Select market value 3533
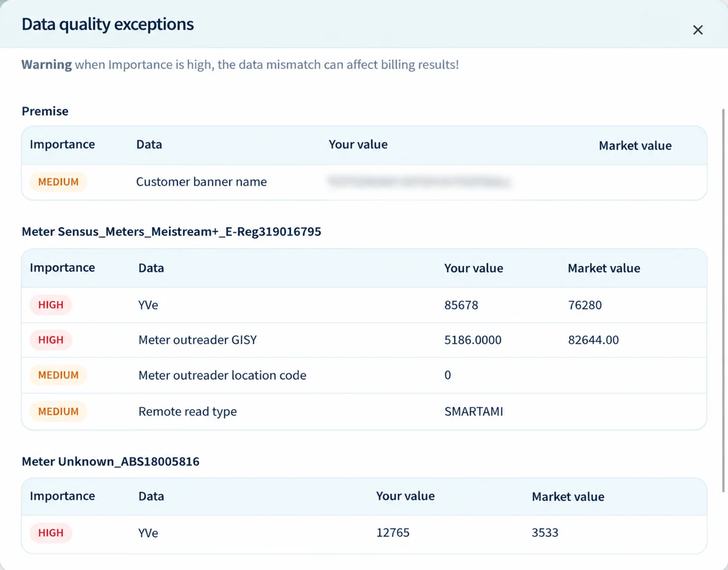 click(545, 533)
